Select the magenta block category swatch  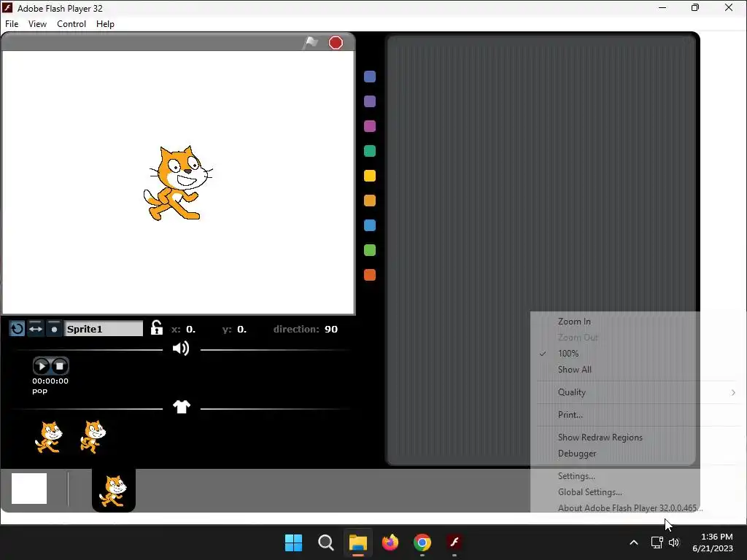(370, 126)
